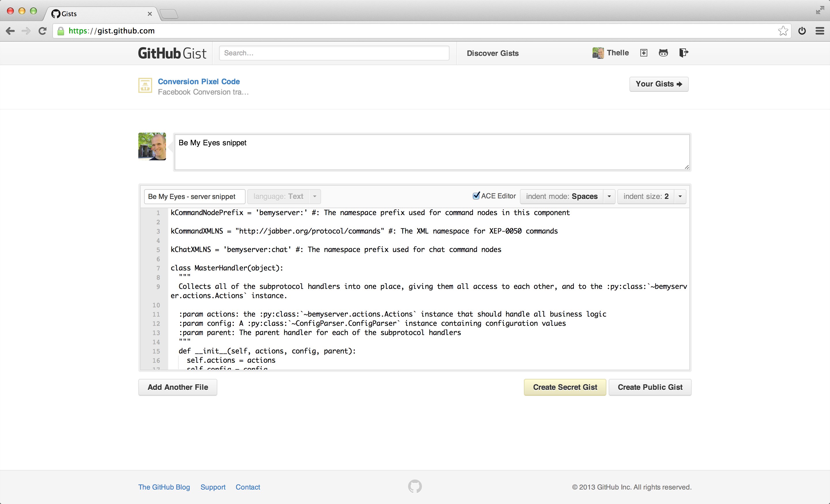830x504 pixels.
Task: Click the power icon next to the address bar
Action: click(802, 31)
